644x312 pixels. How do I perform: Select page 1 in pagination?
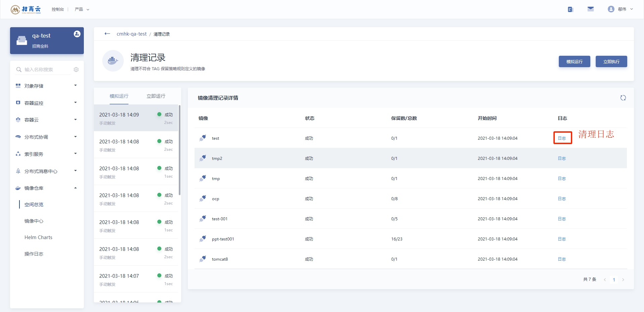614,279
